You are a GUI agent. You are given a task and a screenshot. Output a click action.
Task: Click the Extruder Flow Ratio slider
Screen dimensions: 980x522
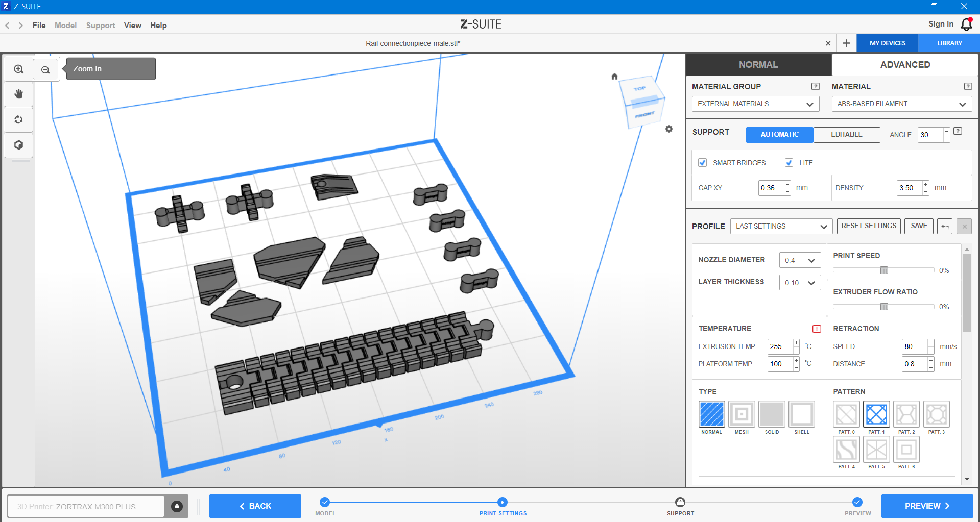pyautogui.click(x=883, y=307)
